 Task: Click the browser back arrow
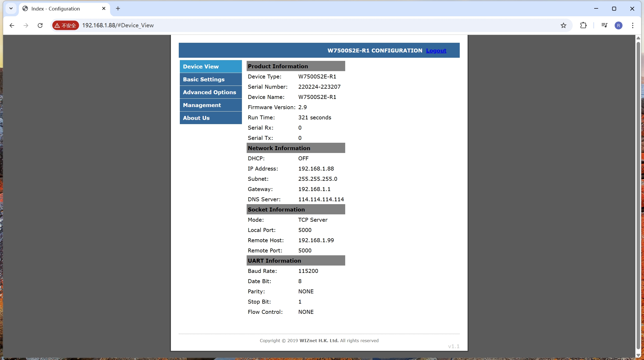[12, 25]
